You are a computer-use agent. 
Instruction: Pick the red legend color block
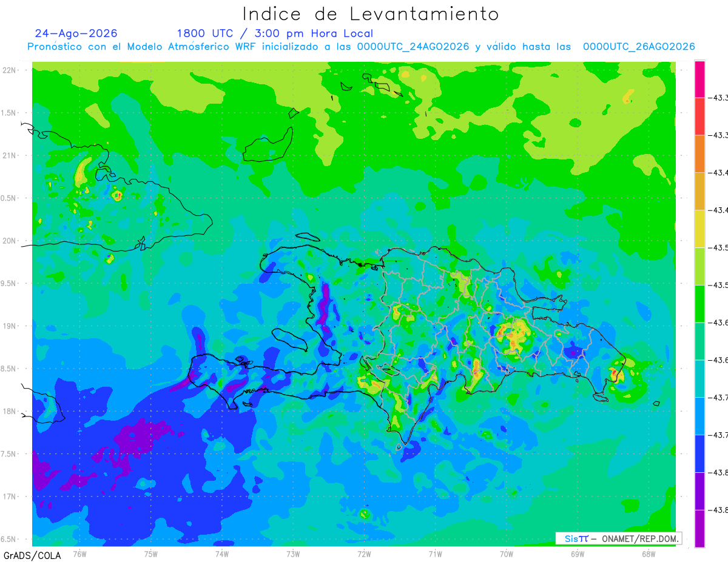699,116
